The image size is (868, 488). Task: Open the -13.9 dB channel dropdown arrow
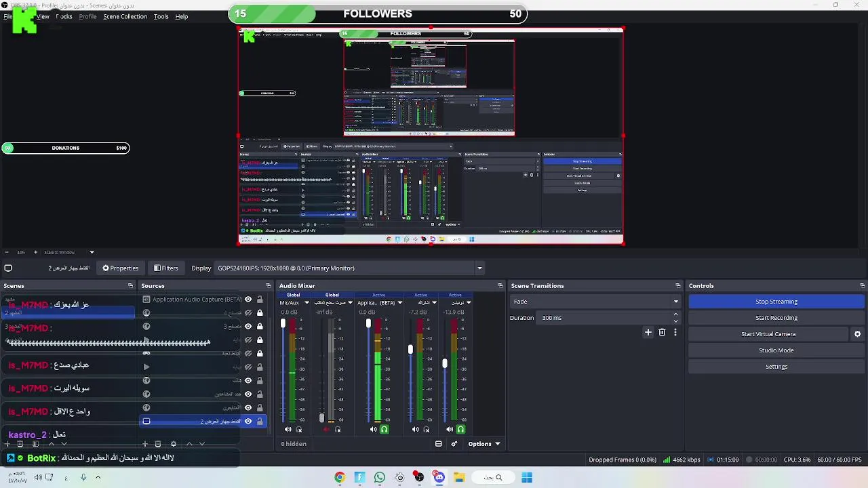(469, 303)
